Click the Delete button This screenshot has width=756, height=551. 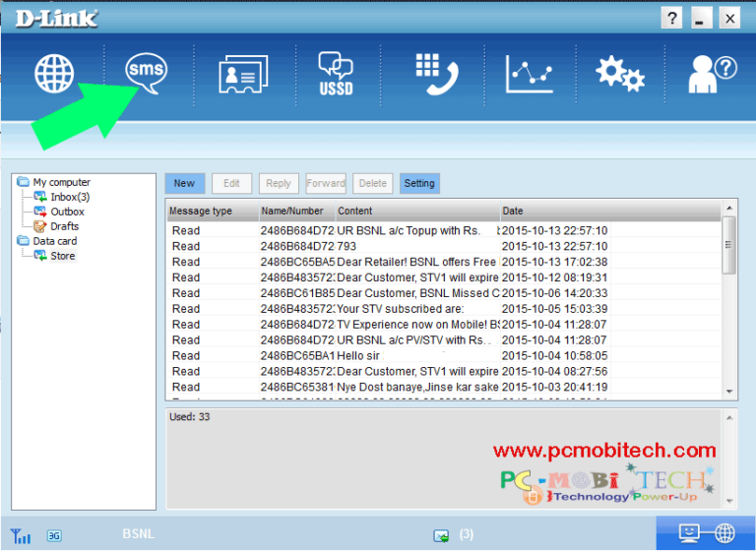coord(373,183)
